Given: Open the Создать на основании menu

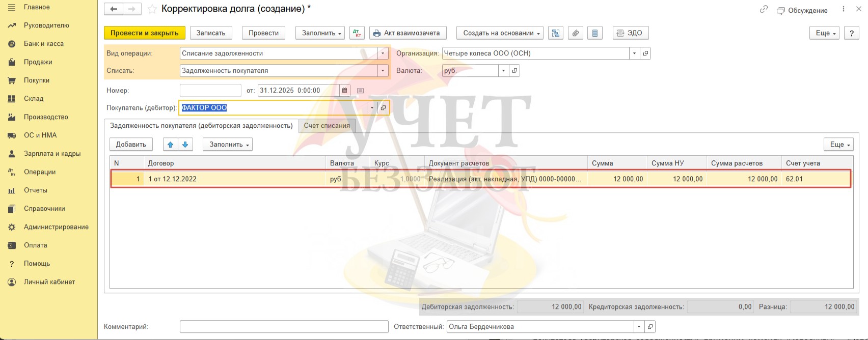Looking at the screenshot, I should tap(500, 33).
